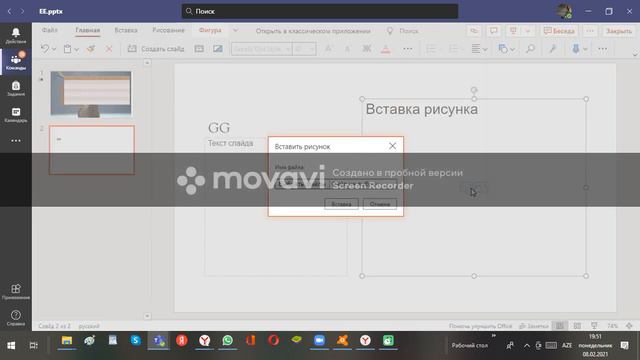Click the Back navigation arrow in Teams
Viewport: 640px width, 360px height.
[9, 11]
